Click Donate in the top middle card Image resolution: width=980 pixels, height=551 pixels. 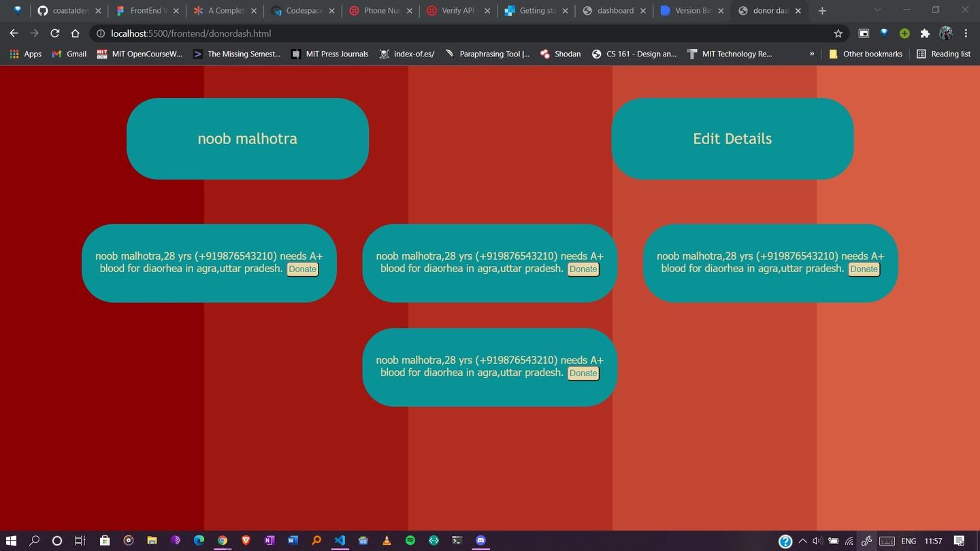click(583, 269)
